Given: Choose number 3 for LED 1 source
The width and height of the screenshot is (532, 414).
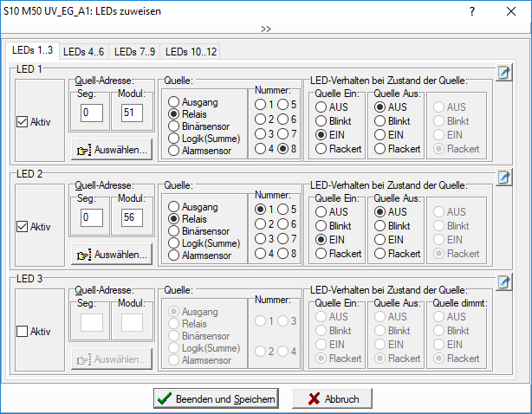Looking at the screenshot, I should click(260, 133).
